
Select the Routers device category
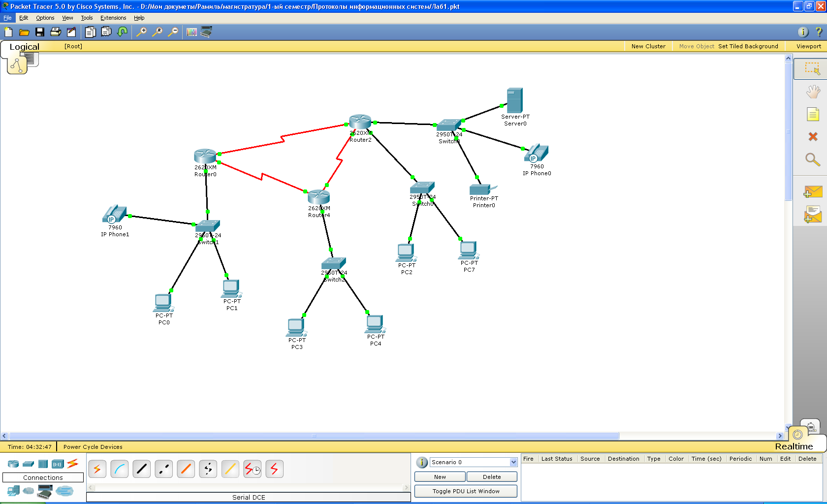pos(13,464)
